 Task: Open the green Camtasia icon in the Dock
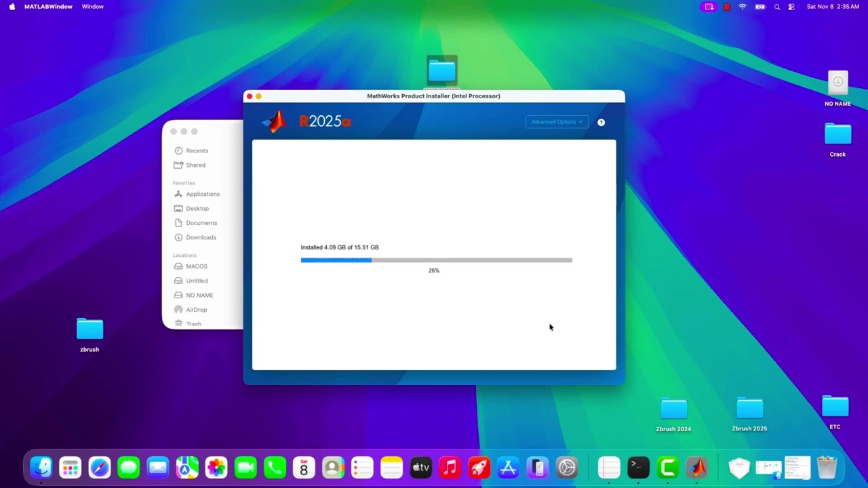click(668, 467)
